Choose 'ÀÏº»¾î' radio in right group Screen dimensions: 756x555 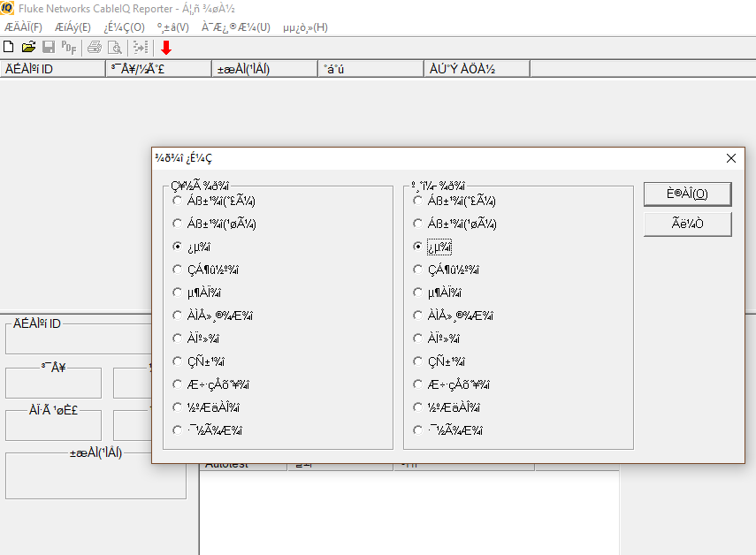point(436,338)
